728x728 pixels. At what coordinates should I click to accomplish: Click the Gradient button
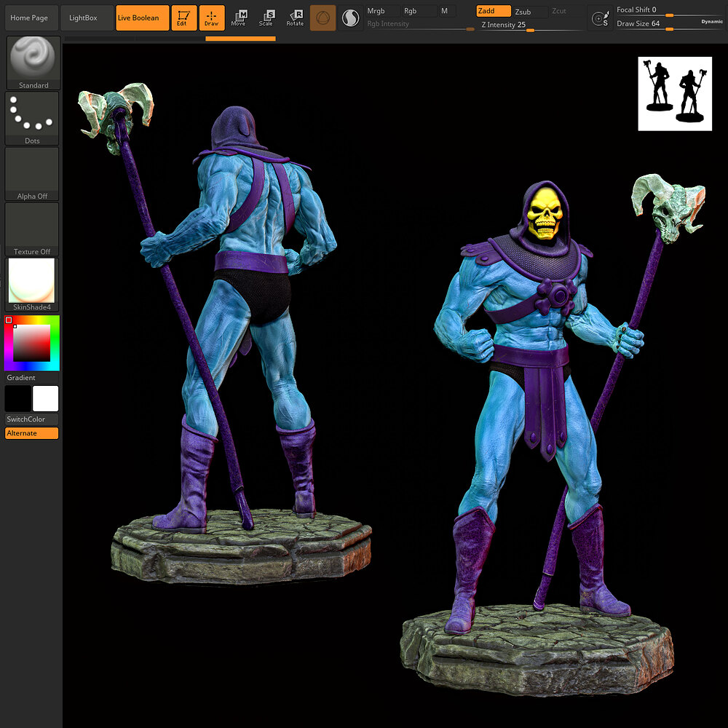pyautogui.click(x=32, y=377)
